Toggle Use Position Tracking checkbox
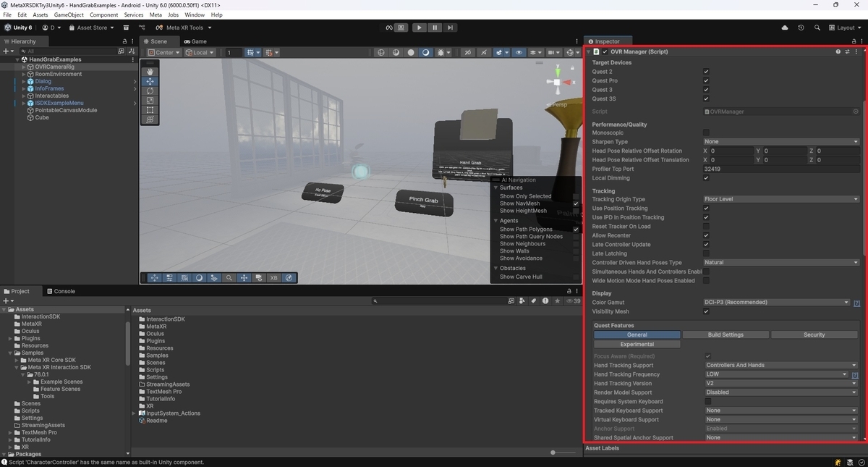 tap(706, 209)
